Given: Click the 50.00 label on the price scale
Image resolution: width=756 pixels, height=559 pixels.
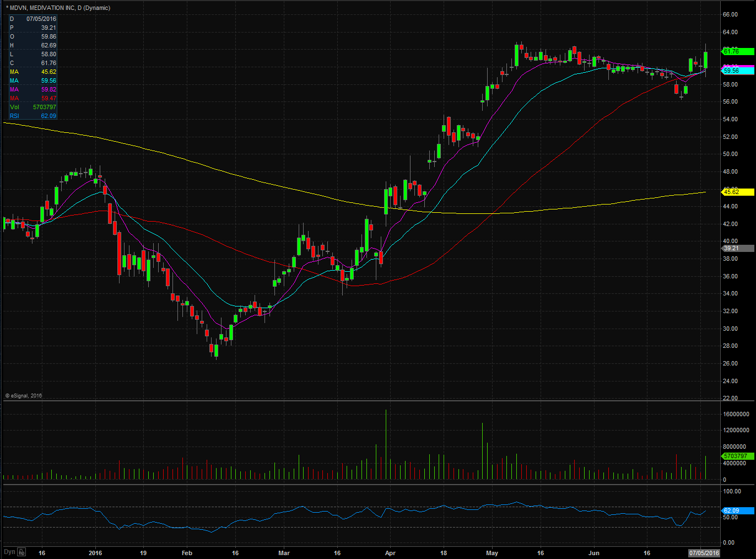Looking at the screenshot, I should [x=730, y=154].
